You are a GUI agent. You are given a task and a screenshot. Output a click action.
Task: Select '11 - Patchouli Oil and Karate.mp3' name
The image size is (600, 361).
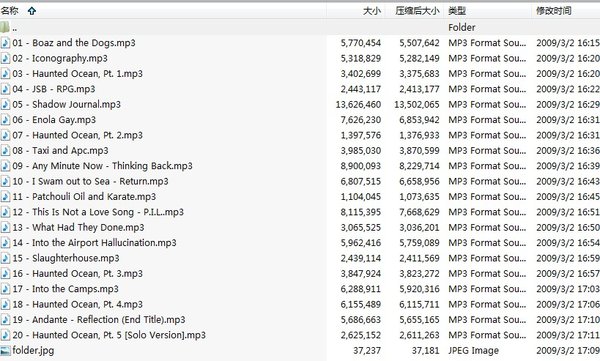(x=84, y=196)
